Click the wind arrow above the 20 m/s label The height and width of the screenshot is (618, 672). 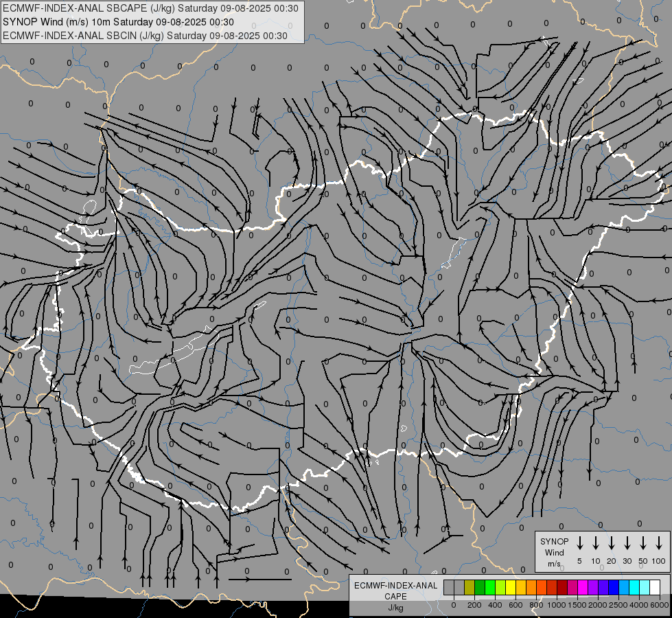611,543
